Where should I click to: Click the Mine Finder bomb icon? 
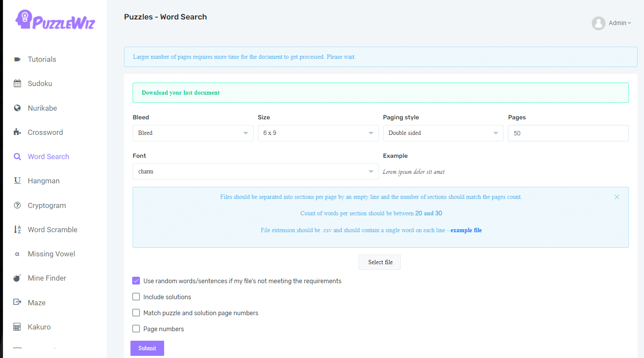[x=17, y=278]
